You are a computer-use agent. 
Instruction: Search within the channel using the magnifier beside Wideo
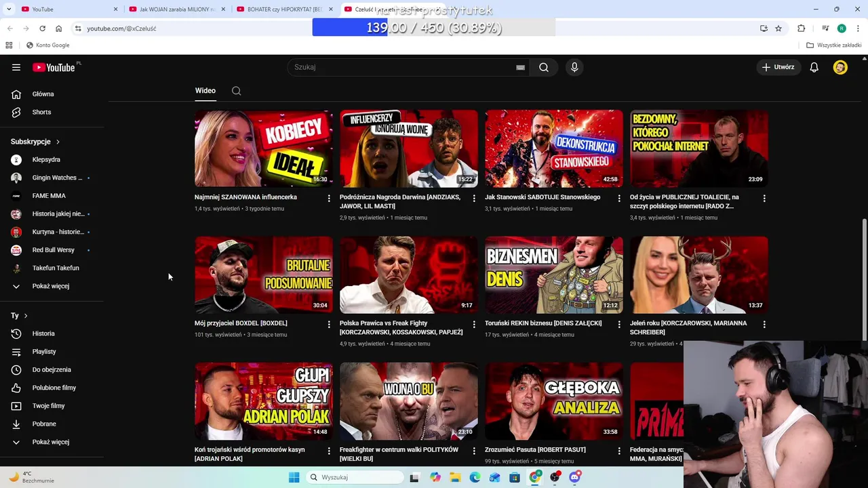[236, 91]
